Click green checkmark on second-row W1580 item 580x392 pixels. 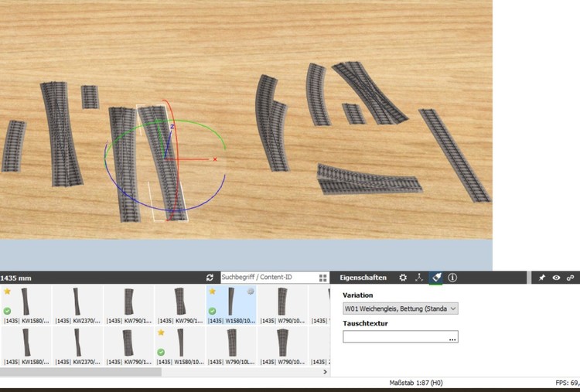161,352
